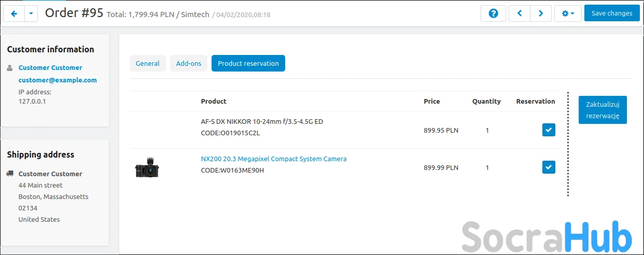Select the Product reservation tab
644x255 pixels.
click(x=248, y=63)
